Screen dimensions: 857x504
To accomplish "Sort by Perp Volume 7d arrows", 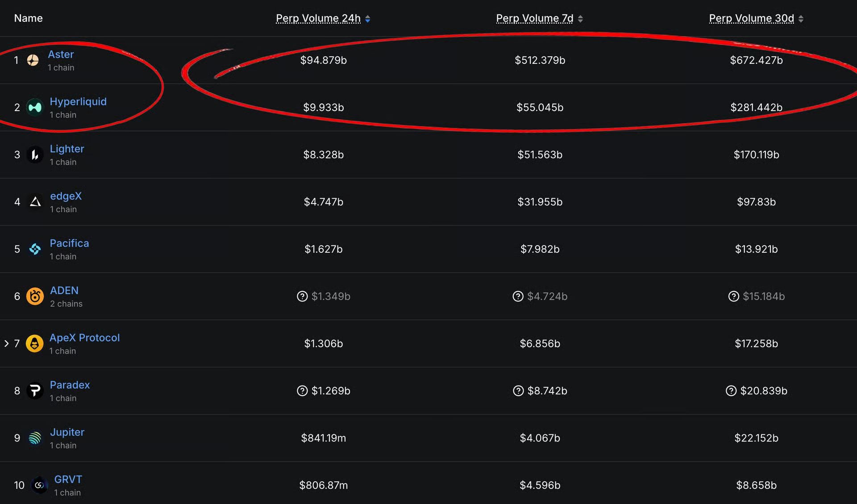I will [580, 19].
